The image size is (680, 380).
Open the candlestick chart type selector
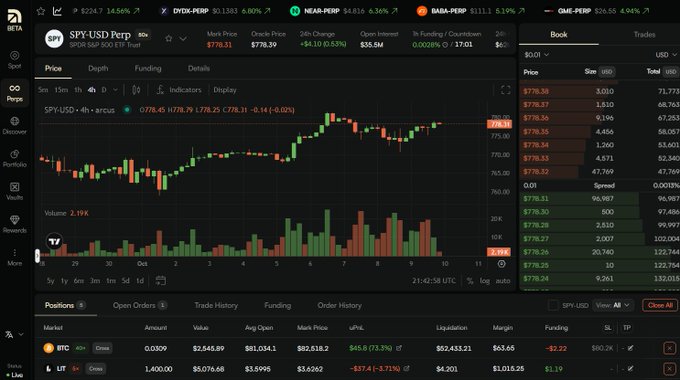pos(136,90)
